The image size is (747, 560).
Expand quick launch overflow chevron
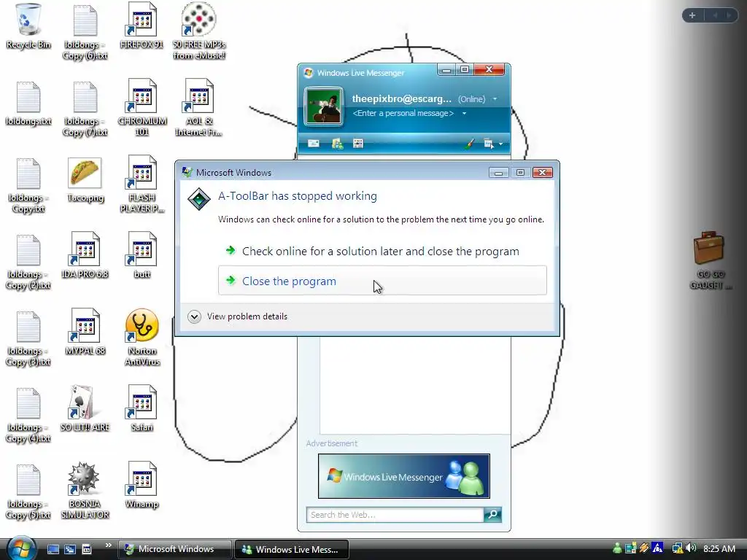(x=108, y=545)
